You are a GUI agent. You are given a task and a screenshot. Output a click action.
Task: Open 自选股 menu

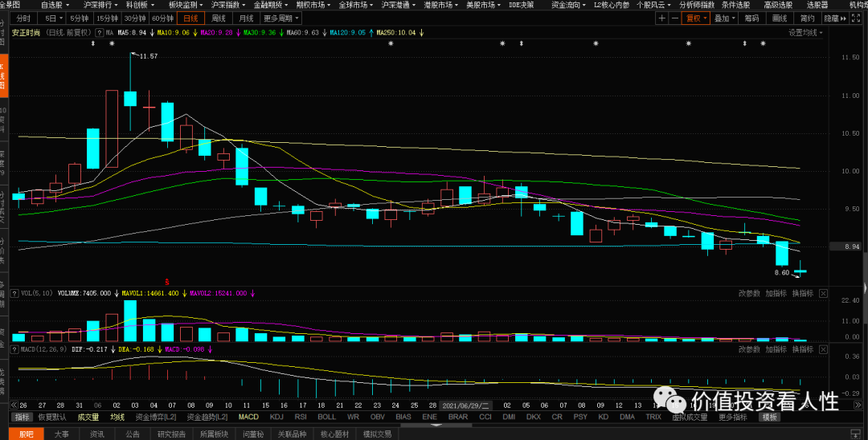(55, 5)
